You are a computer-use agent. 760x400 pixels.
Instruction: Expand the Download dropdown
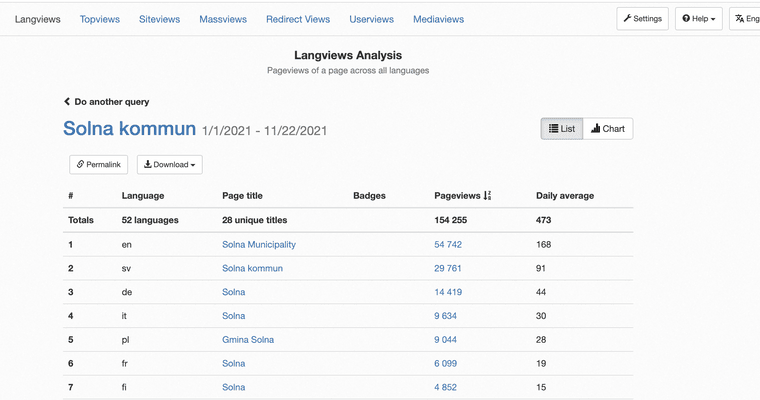pos(170,164)
